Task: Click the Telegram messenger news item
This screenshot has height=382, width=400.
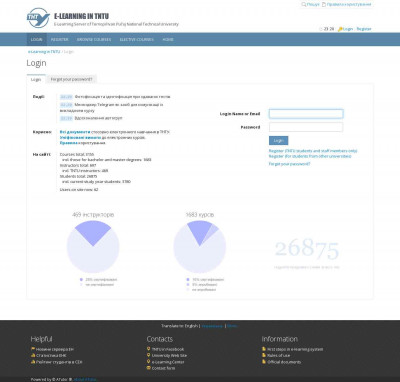Action: (111, 107)
